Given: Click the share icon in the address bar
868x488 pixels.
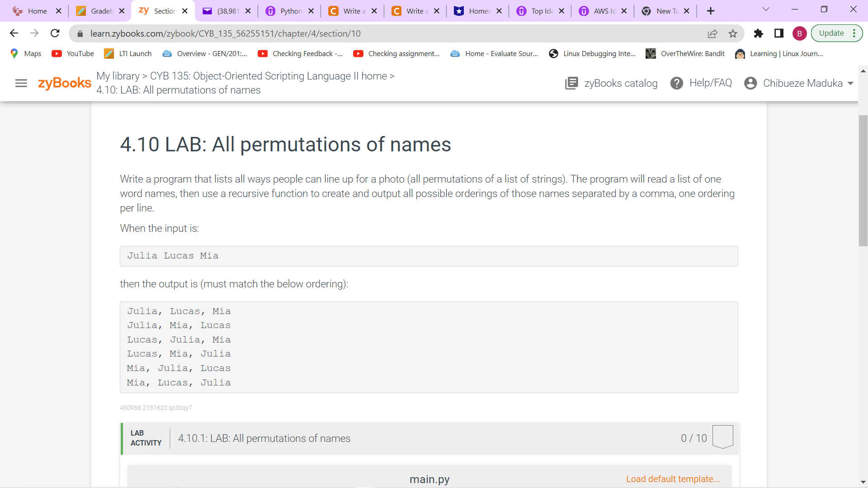Looking at the screenshot, I should click(713, 33).
